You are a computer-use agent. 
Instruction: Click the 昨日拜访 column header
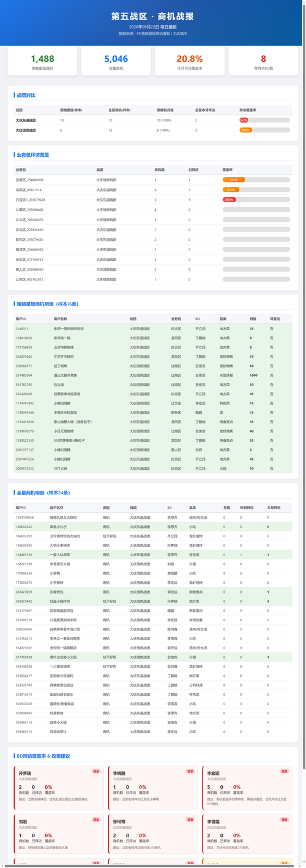[x=245, y=508]
